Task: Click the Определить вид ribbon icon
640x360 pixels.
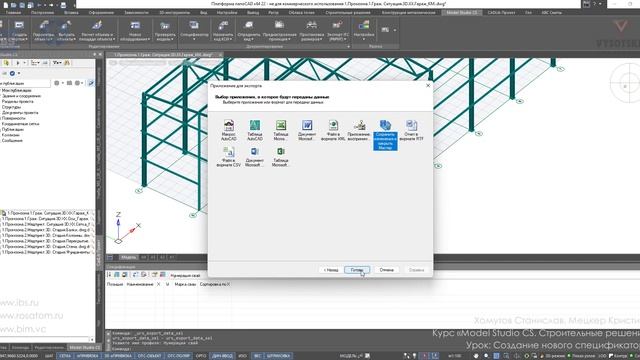Action: pyautogui.click(x=249, y=31)
